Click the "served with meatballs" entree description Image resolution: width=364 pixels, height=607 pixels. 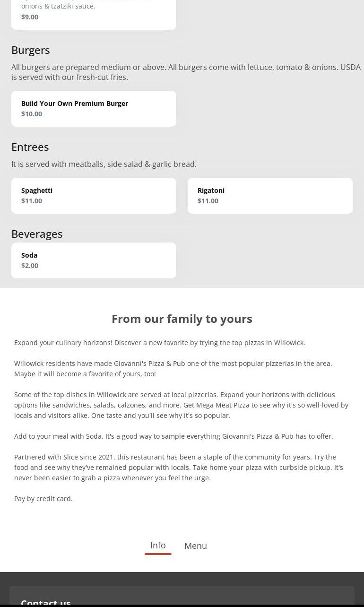(x=104, y=164)
